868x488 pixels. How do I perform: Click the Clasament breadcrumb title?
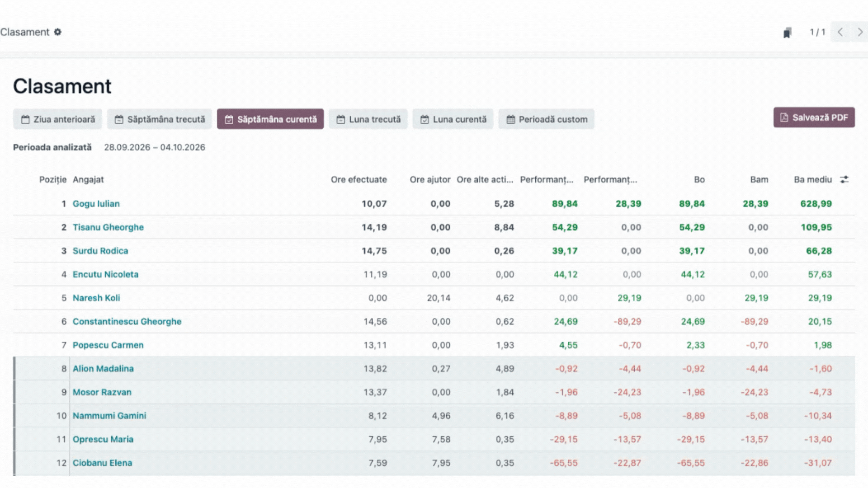25,32
